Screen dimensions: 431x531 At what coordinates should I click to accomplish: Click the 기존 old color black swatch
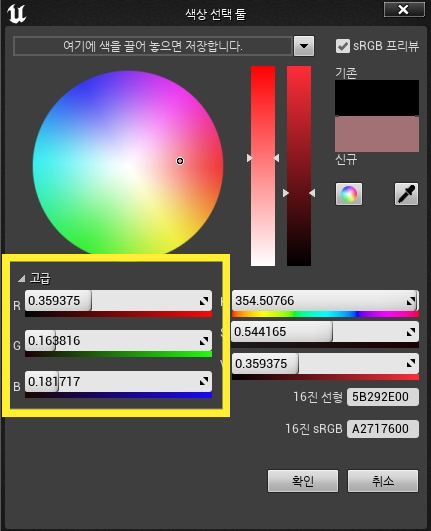(x=377, y=98)
